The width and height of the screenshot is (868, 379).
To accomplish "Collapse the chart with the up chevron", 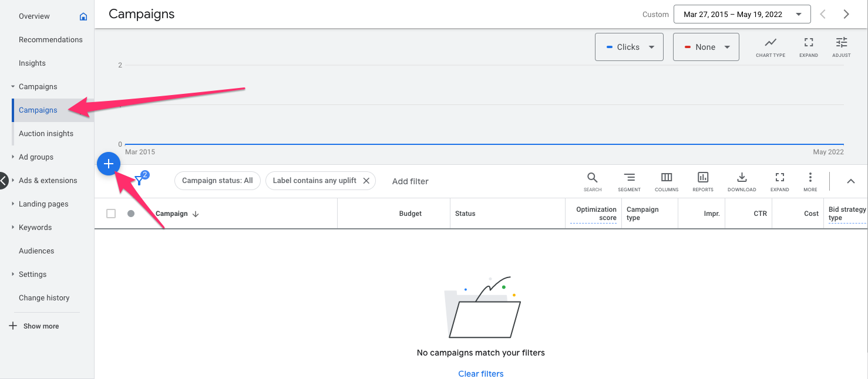I will click(850, 181).
